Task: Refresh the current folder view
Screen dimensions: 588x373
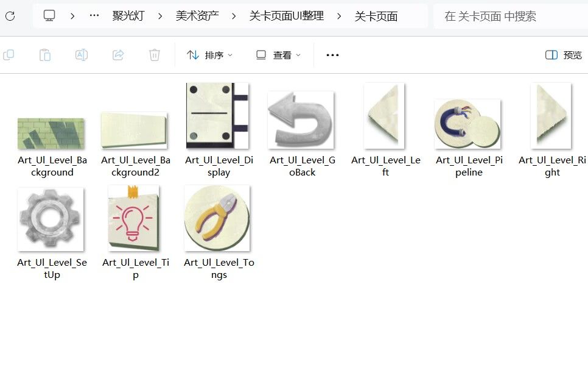Action: click(x=10, y=16)
